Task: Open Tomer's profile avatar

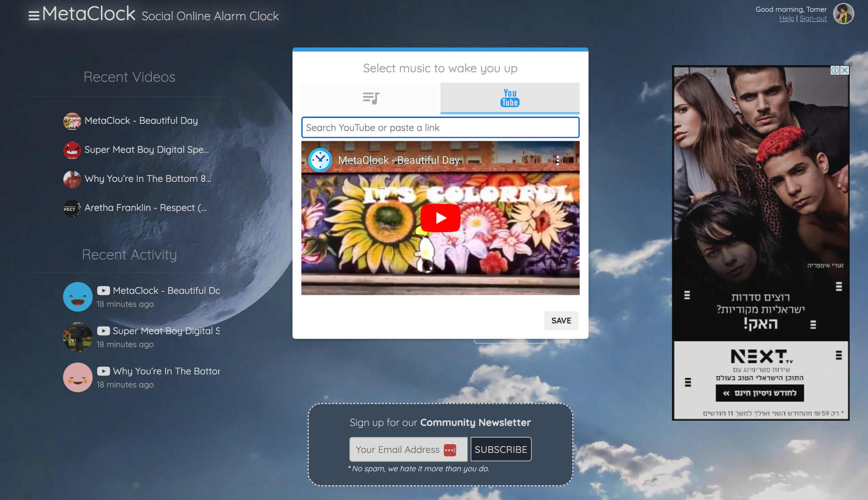Action: (x=843, y=14)
